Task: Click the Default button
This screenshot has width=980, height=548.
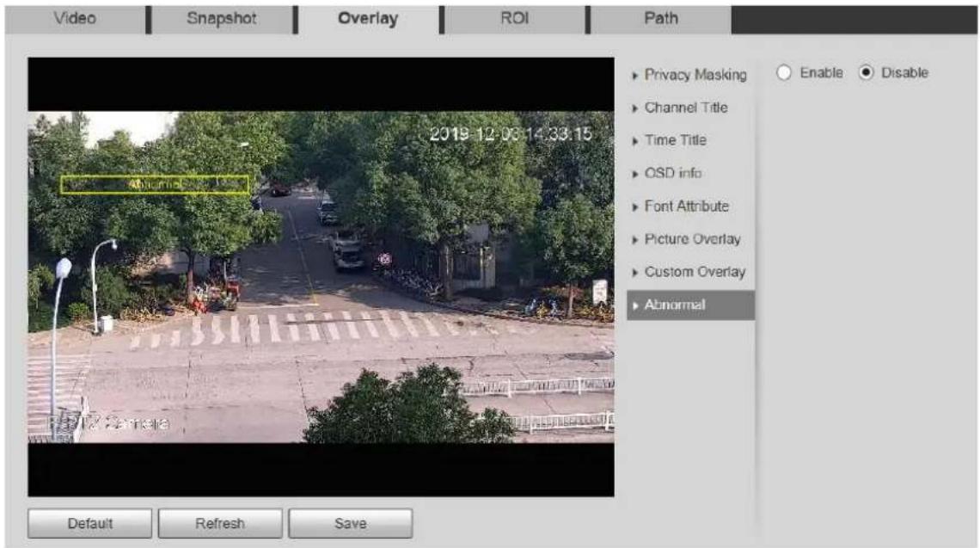Action: [x=90, y=524]
